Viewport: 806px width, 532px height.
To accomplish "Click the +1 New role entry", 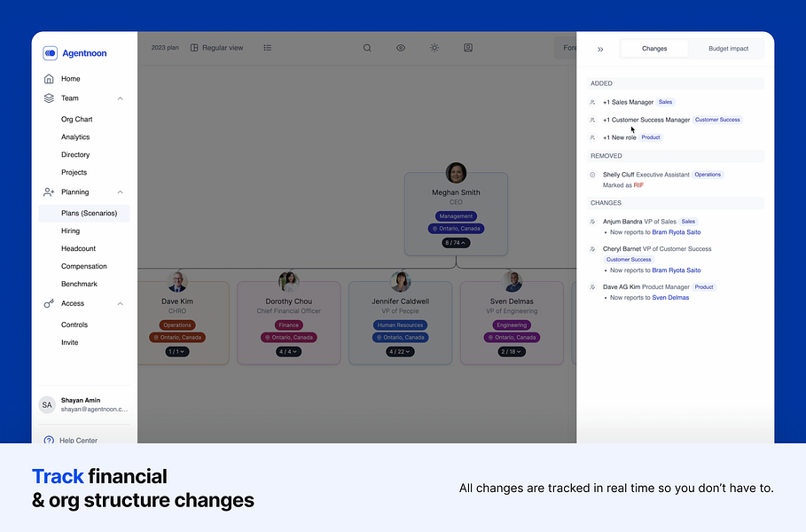I will click(x=620, y=137).
